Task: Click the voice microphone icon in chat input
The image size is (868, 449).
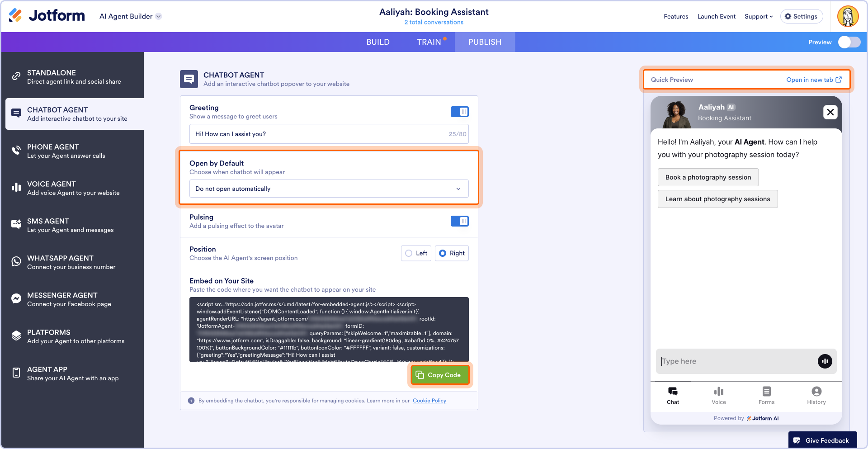Action: pos(825,361)
